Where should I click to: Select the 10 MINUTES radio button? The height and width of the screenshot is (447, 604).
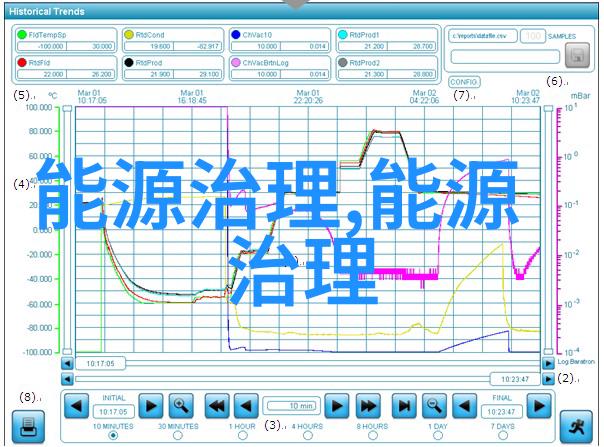113,435
